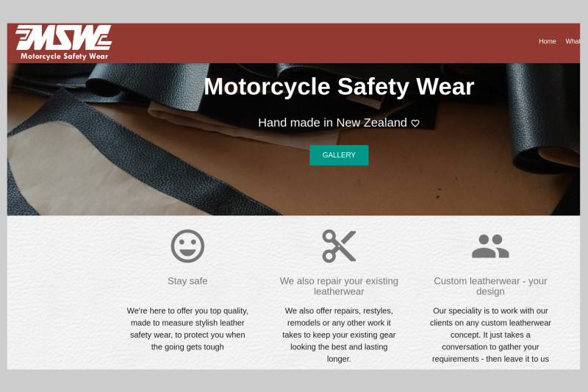Click the top quality made to measure paragraph
Screen dimensions: 588x392
tap(187, 329)
